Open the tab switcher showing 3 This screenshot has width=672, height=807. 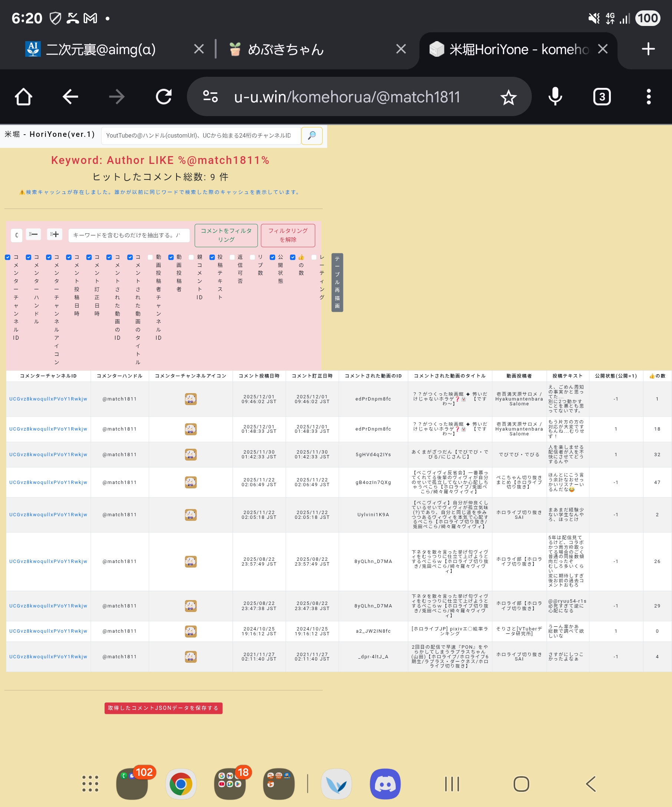[x=602, y=97]
